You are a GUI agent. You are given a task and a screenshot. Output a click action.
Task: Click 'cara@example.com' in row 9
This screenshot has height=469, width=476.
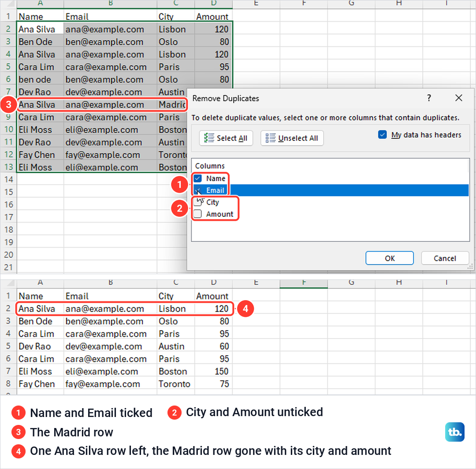click(x=111, y=117)
